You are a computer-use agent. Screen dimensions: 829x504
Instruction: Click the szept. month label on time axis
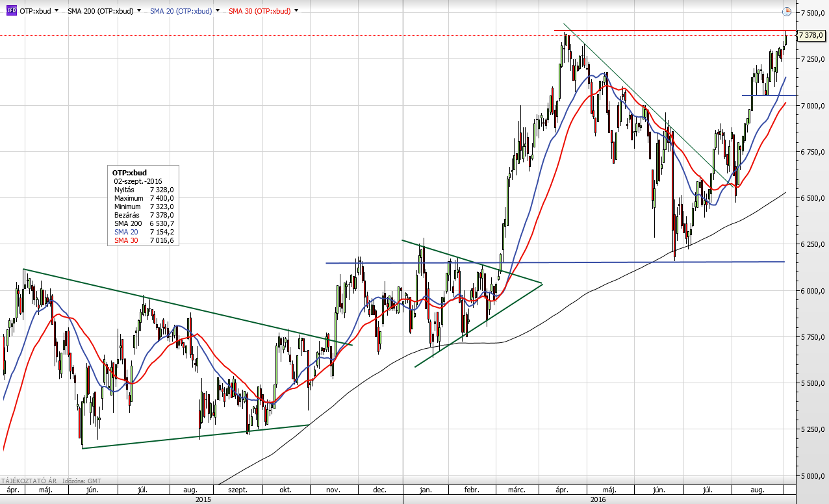click(x=236, y=489)
